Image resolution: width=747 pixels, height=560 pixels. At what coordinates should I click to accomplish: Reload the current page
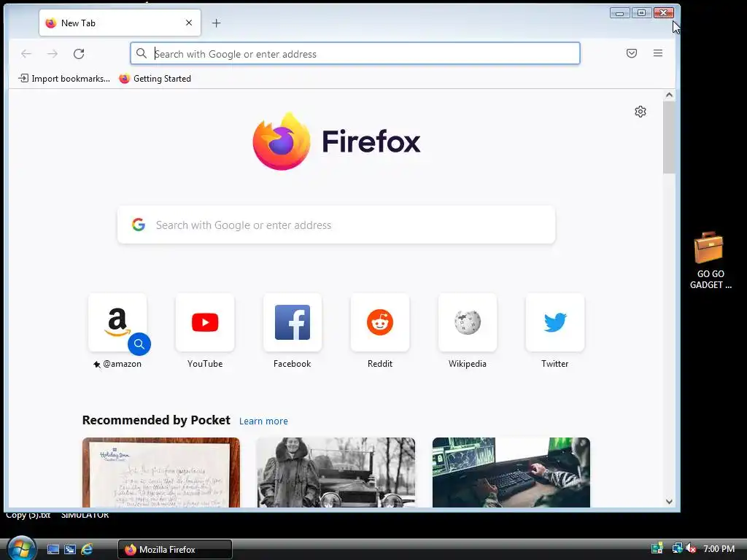(x=79, y=54)
